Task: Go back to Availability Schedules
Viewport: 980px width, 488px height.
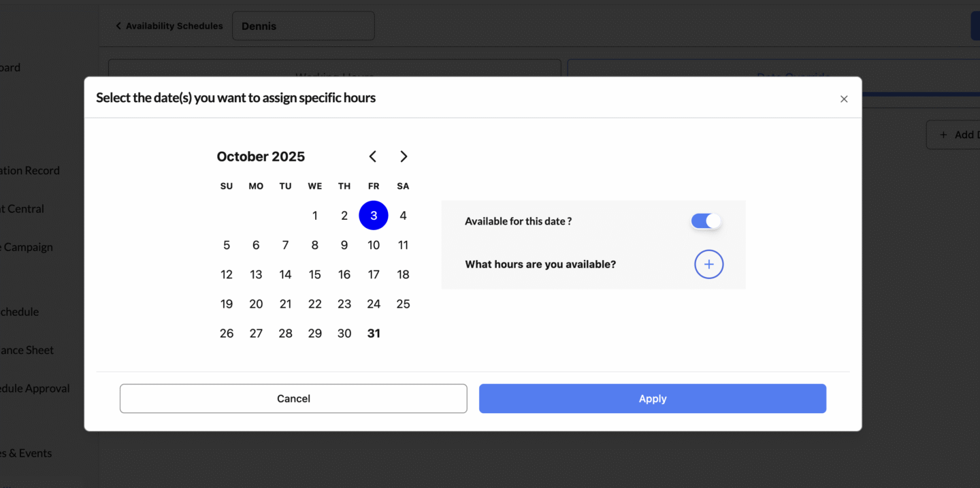Action: pos(169,26)
